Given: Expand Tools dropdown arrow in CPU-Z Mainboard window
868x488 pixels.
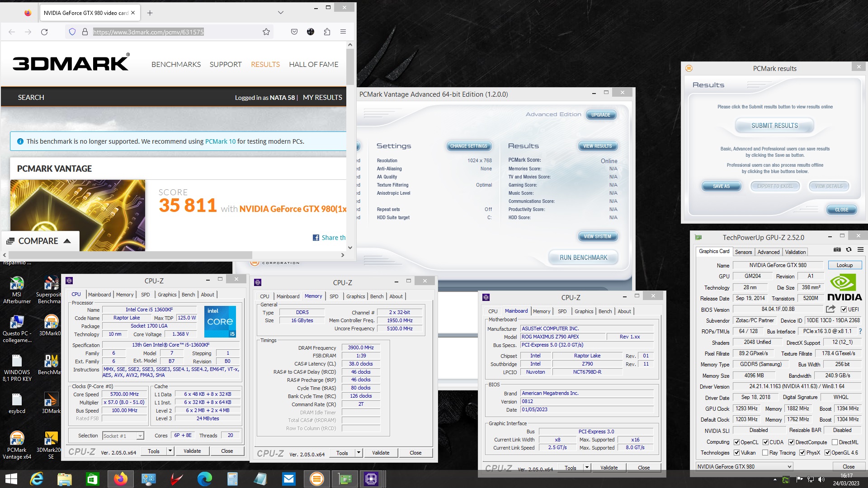Looking at the screenshot, I should point(587,468).
